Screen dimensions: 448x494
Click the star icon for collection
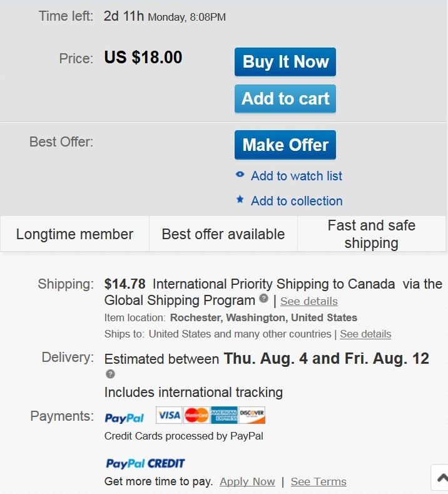[x=240, y=200]
